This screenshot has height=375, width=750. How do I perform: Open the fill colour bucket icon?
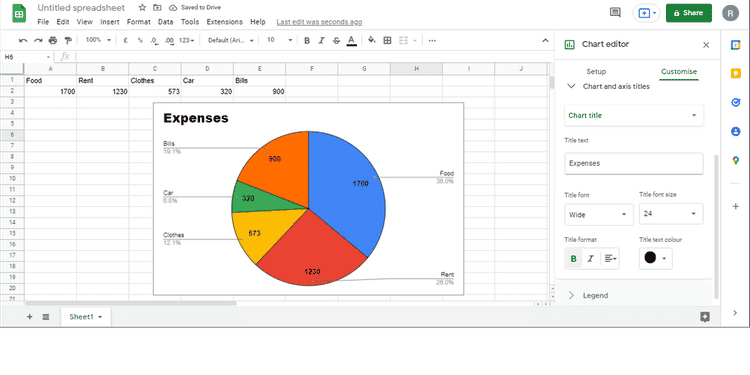(372, 41)
